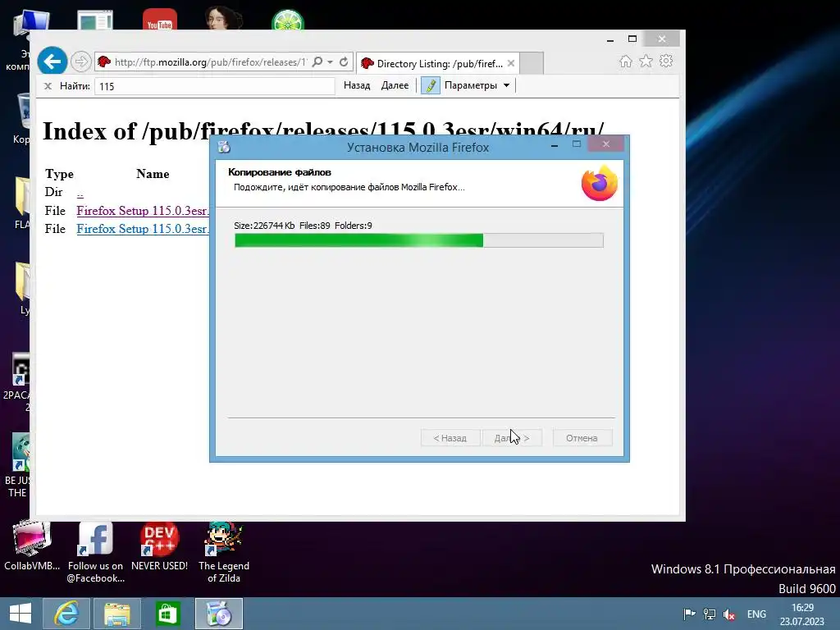Image resolution: width=840 pixels, height=630 pixels.
Task: Open the Favorites star icon
Action: click(x=646, y=61)
